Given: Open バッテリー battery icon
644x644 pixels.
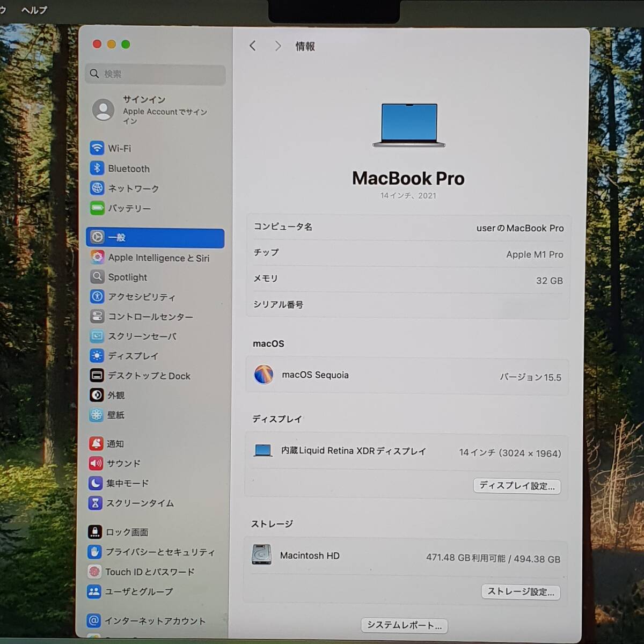Looking at the screenshot, I should 97,208.
